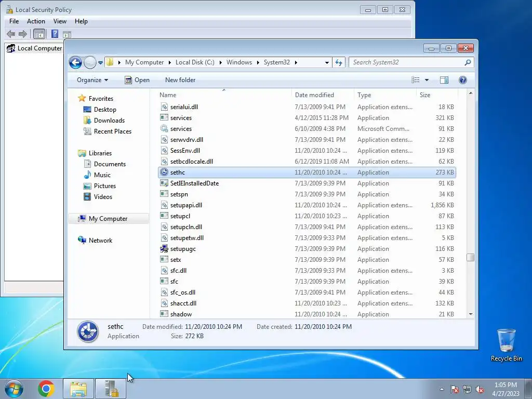
Task: Select the sethc file icon
Action: tap(164, 172)
